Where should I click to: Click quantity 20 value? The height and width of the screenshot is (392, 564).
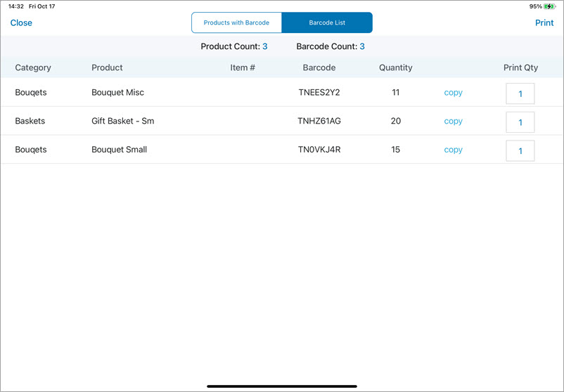396,121
